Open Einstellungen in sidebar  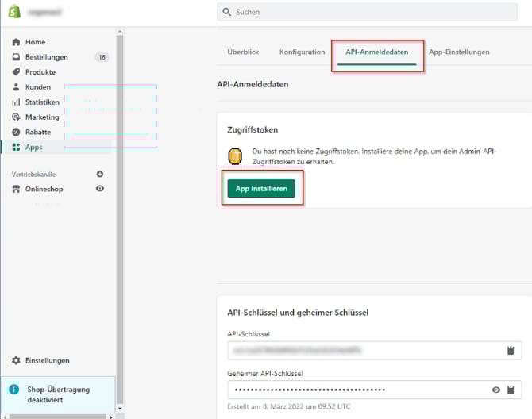pyautogui.click(x=47, y=360)
